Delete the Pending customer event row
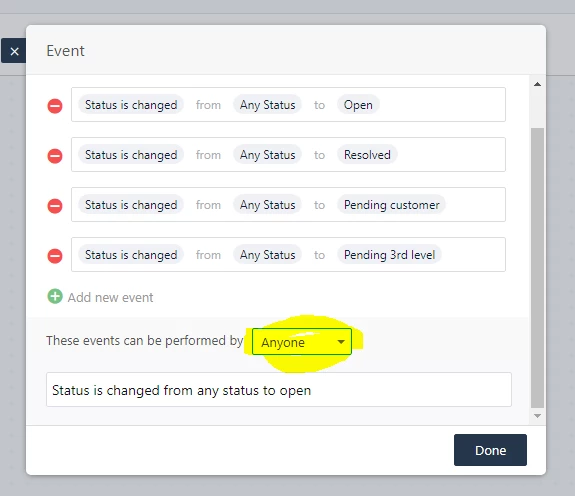 coord(55,206)
